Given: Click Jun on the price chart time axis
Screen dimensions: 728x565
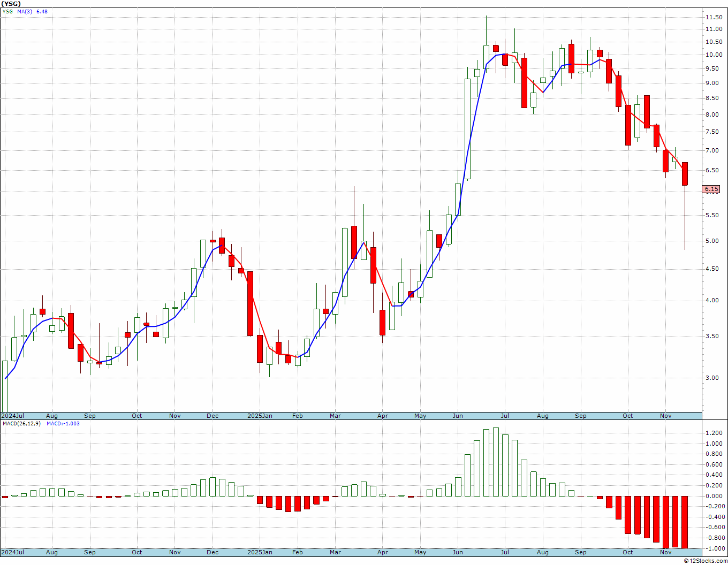Looking at the screenshot, I should pos(458,416).
